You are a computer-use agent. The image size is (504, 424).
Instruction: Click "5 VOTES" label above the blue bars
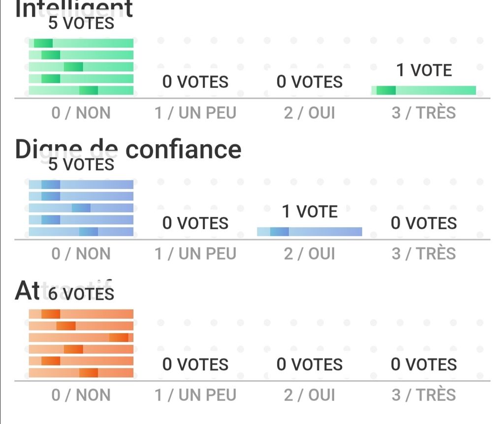[81, 164]
